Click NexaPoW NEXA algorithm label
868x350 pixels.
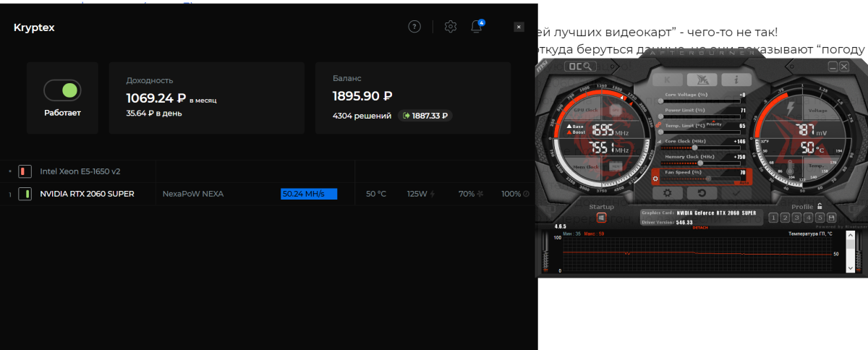193,194
